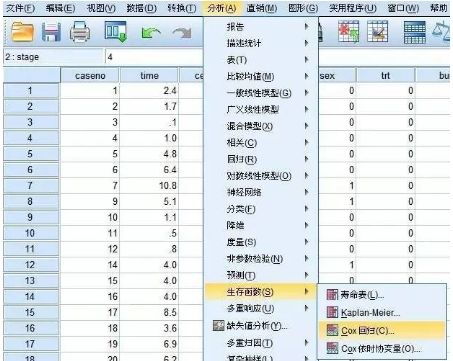Click the weight cases scale icon
Screen dimensions: 453x361
pyautogui.click(x=442, y=32)
